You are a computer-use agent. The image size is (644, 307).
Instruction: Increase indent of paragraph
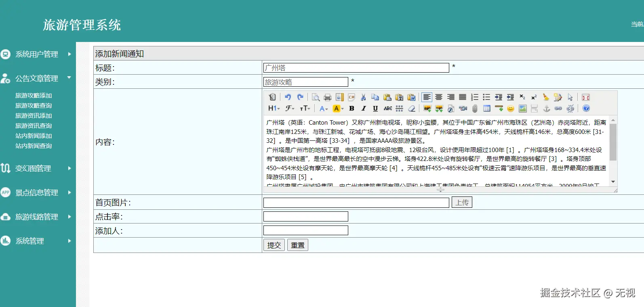[x=499, y=97]
